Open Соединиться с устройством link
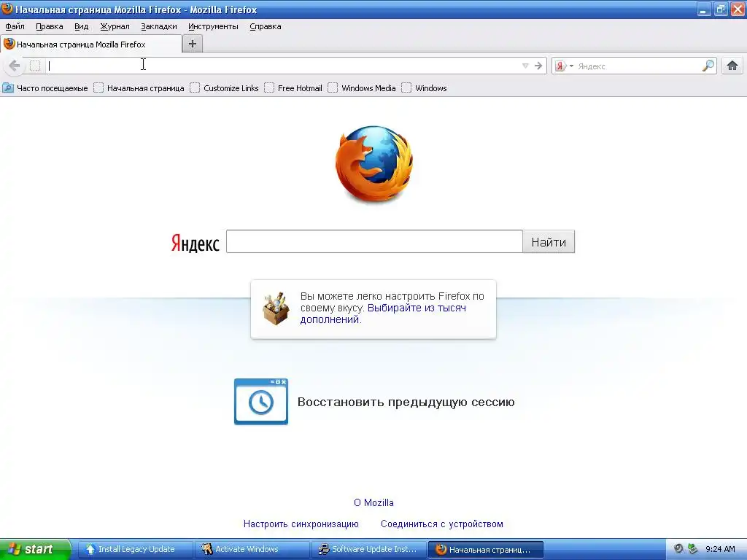 point(441,524)
